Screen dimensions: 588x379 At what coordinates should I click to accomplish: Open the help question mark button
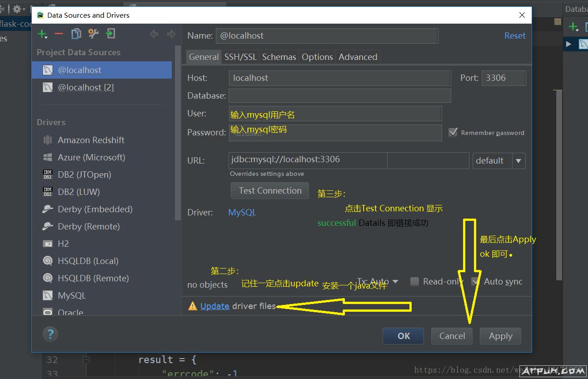50,334
